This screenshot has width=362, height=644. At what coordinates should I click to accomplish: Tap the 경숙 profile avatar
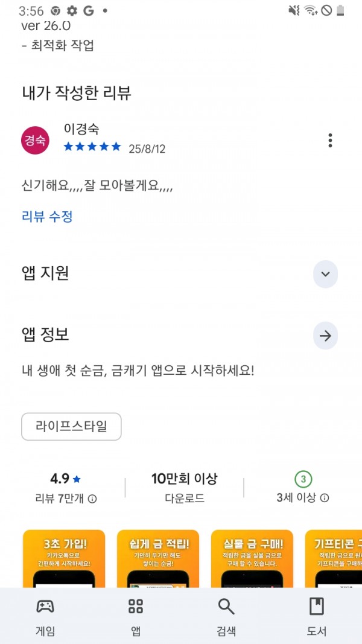(x=36, y=141)
